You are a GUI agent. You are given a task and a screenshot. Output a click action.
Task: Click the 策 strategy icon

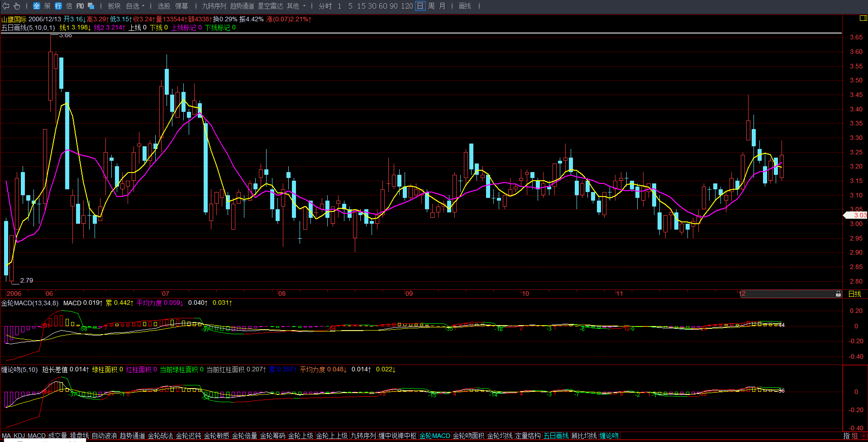click(x=48, y=6)
